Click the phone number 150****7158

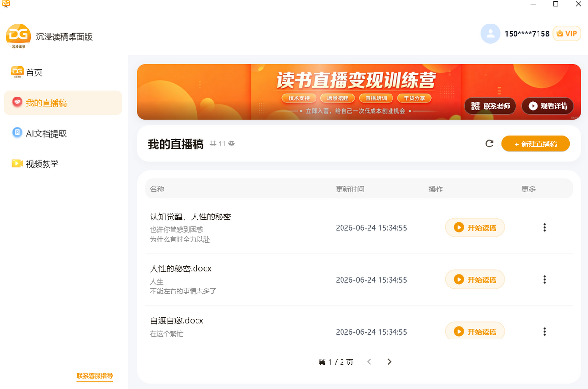point(527,34)
